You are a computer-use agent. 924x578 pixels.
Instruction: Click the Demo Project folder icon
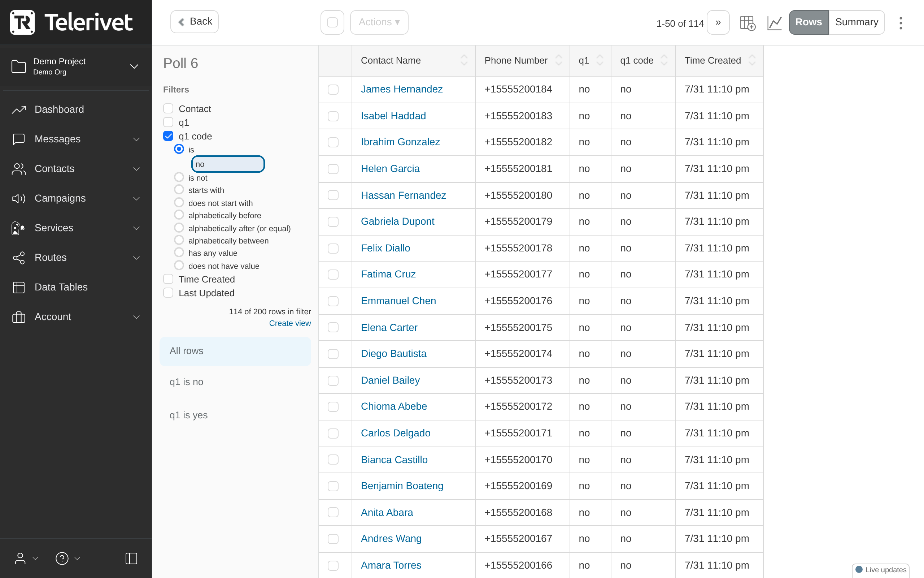(19, 66)
